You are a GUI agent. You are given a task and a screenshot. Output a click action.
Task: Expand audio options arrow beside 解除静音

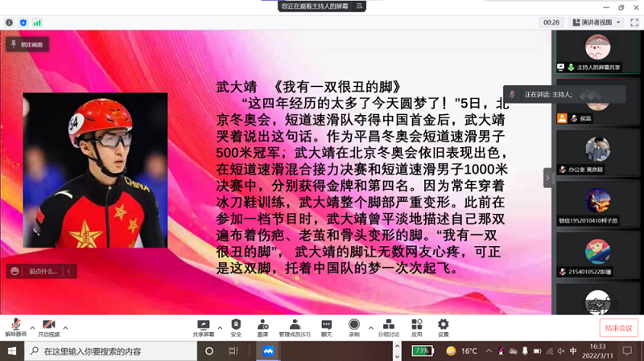tap(31, 327)
